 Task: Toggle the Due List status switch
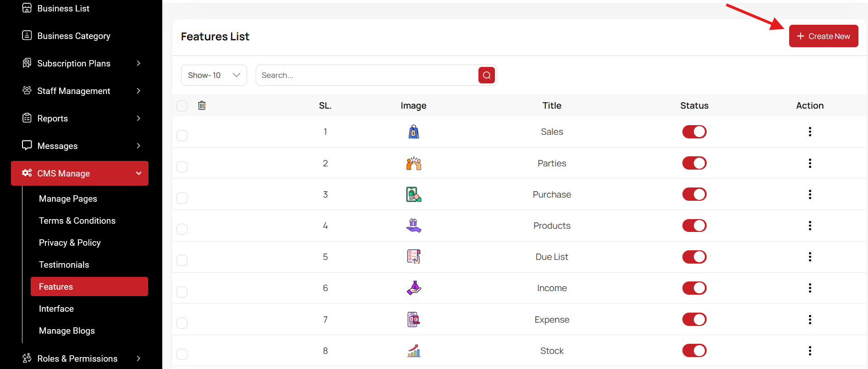tap(694, 257)
